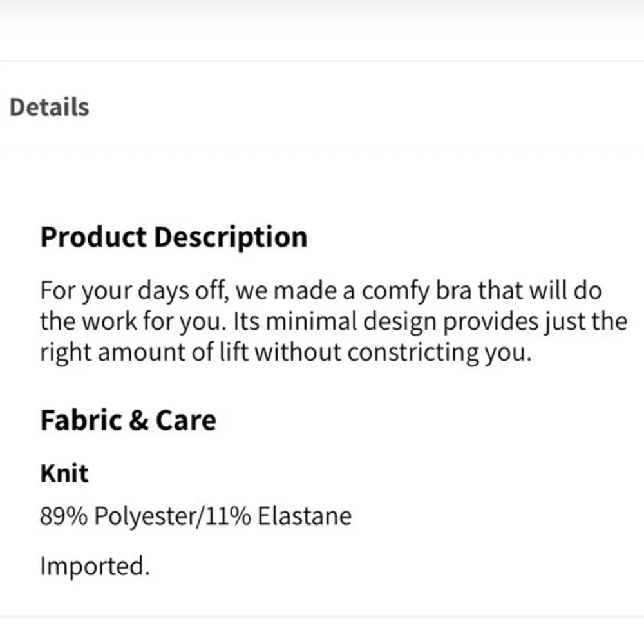The width and height of the screenshot is (644, 644).
Task: Click the line starting 'the work for you'
Action: point(333,321)
